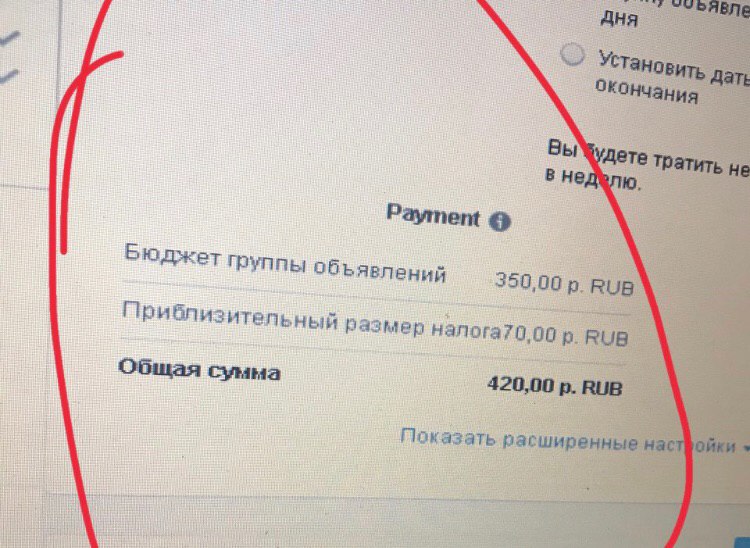Click the 'в неделю' text
The width and height of the screenshot is (750, 548).
592,179
